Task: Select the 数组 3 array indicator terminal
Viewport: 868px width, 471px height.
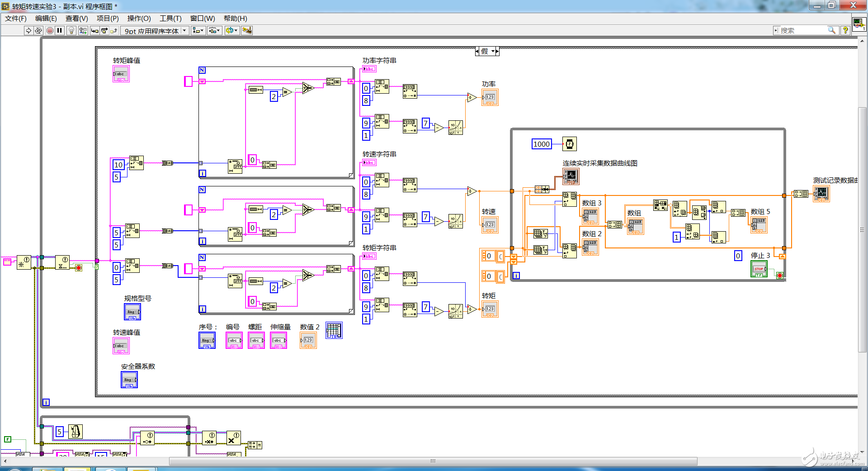Action: tap(590, 216)
